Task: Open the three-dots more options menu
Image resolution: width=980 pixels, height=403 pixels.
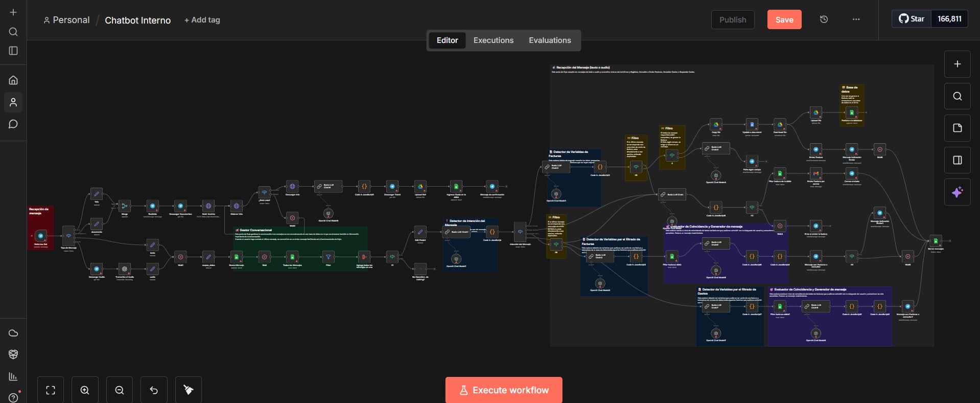Action: (x=856, y=19)
